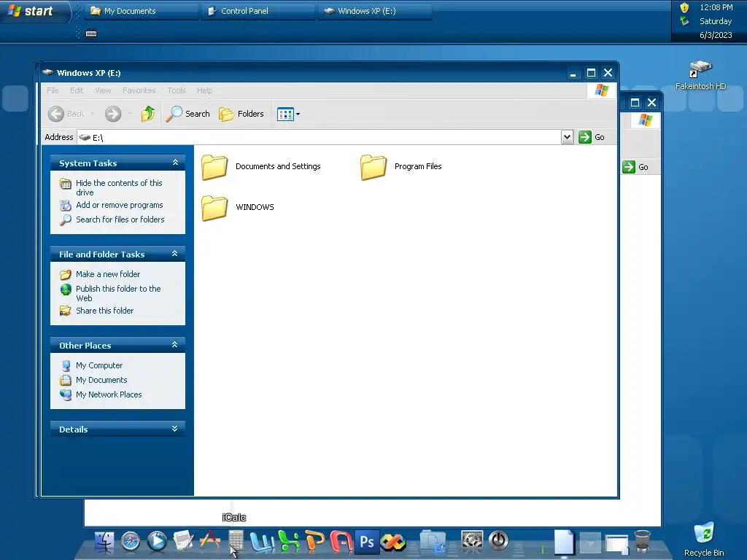This screenshot has width=747, height=560.
Task: Click the Back navigation button
Action: pos(66,114)
